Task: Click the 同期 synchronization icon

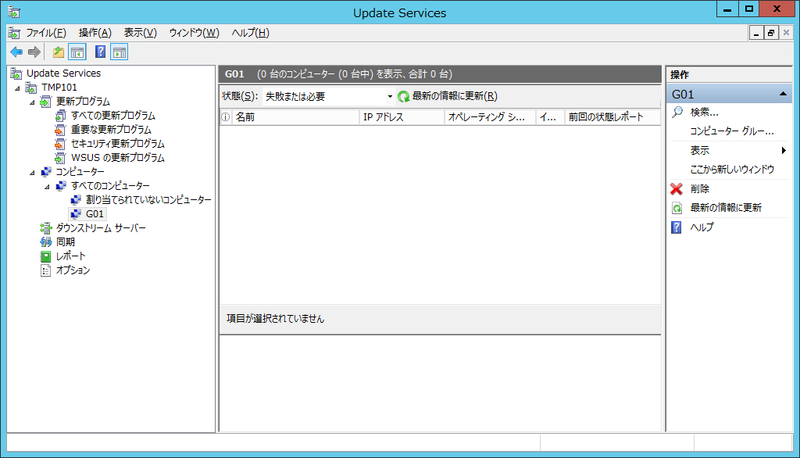Action: (x=45, y=242)
